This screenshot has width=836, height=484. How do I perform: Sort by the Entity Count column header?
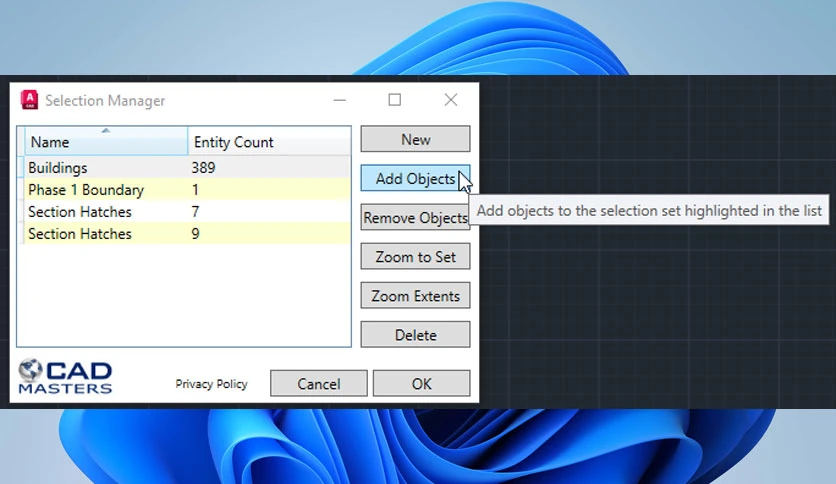click(269, 142)
